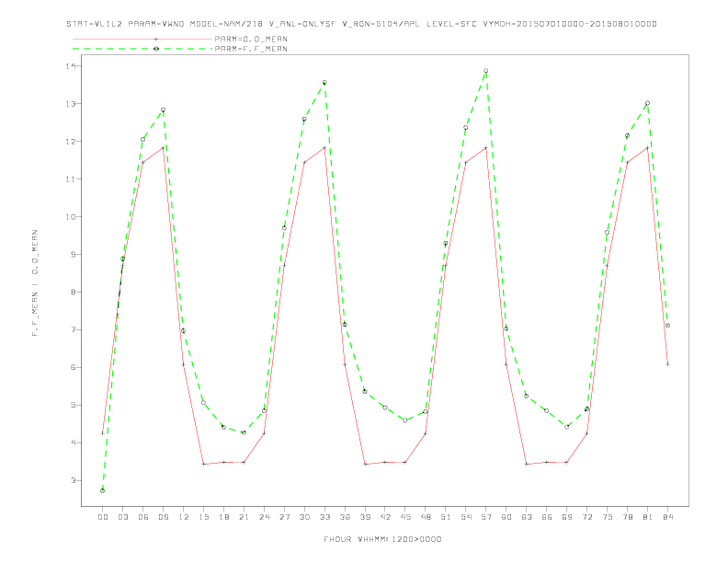728x563 pixels.
Task: Click x-axis tick label 78
Action: coord(628,517)
